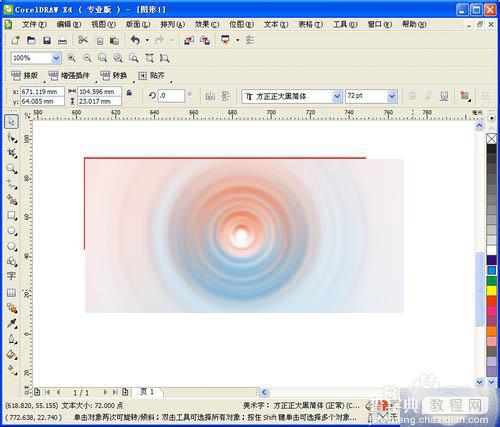Image resolution: width=500 pixels, height=427 pixels.
Task: Pick the yellow swatch in palette
Action: click(492, 291)
